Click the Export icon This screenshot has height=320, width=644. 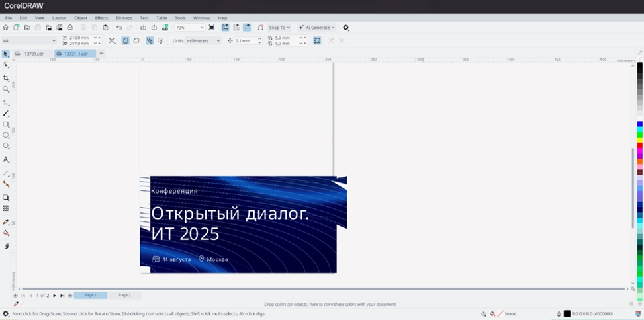[154, 28]
